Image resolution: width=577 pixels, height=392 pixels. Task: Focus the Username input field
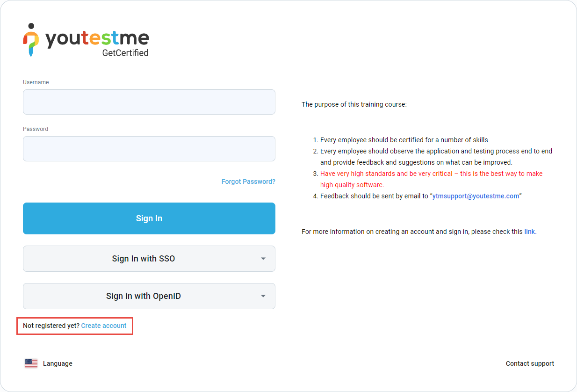pos(149,102)
